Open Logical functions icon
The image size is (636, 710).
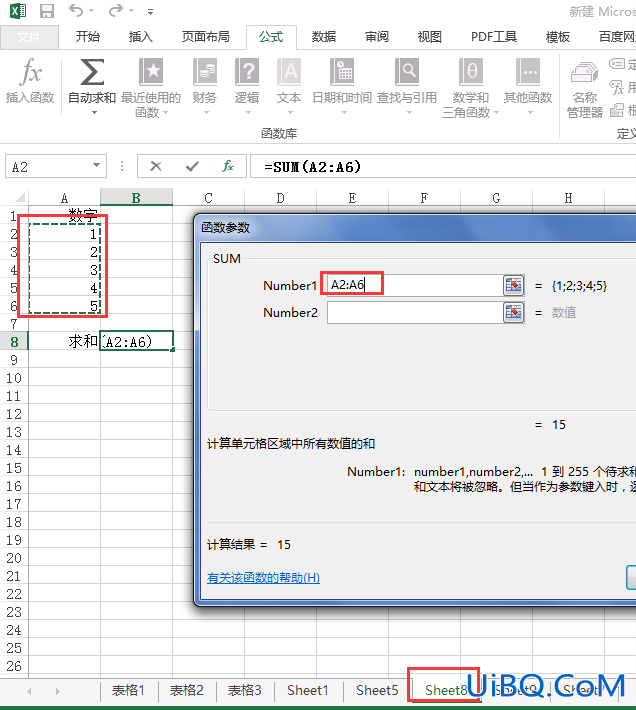point(247,72)
